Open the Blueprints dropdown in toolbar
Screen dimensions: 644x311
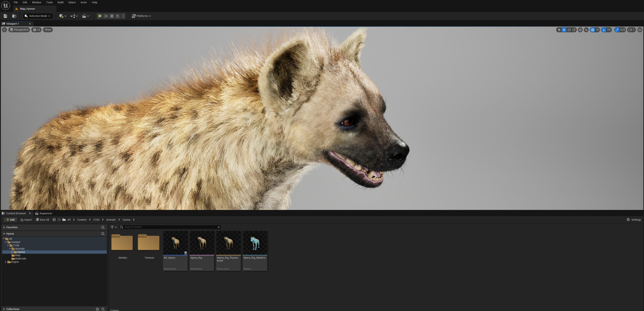[x=74, y=16]
